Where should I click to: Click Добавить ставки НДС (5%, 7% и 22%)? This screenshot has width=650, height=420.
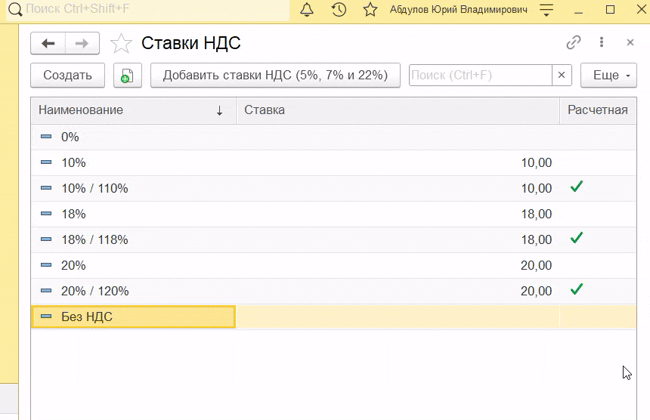pyautogui.click(x=275, y=75)
